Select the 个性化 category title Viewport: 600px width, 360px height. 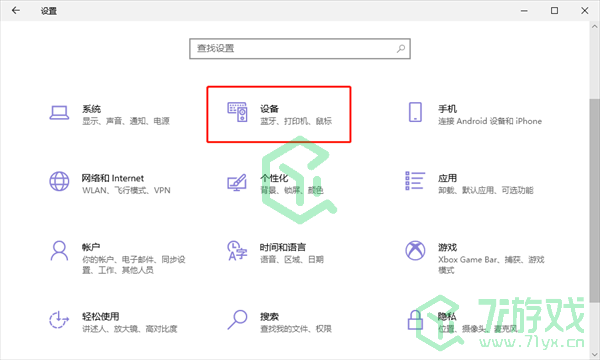point(274,178)
